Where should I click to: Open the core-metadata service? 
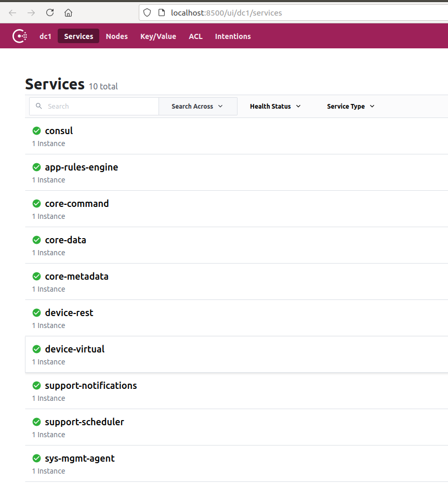pyautogui.click(x=77, y=277)
